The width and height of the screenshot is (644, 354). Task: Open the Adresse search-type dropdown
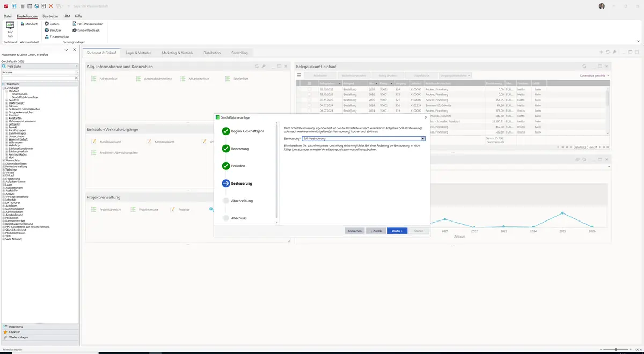(77, 72)
